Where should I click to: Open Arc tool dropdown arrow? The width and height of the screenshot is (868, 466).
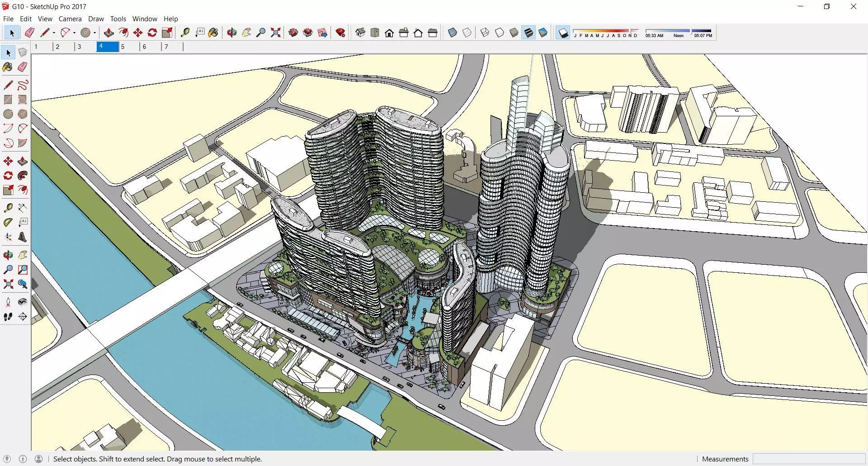(x=74, y=33)
